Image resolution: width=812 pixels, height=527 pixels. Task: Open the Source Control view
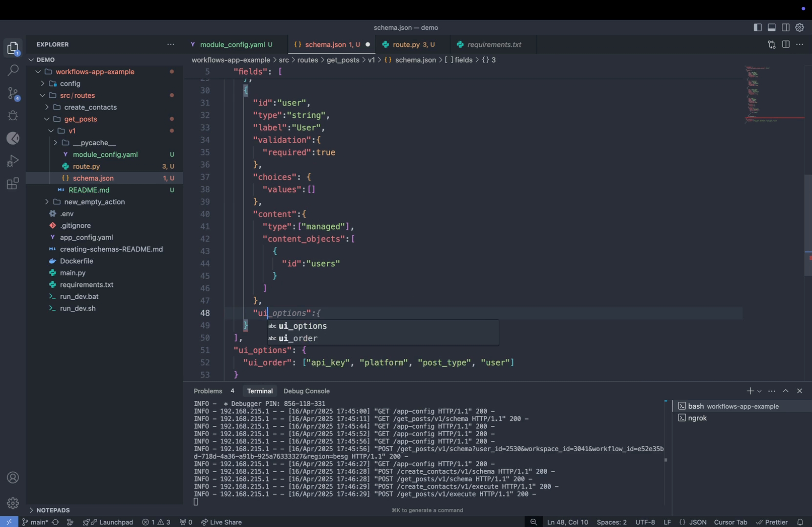(13, 93)
